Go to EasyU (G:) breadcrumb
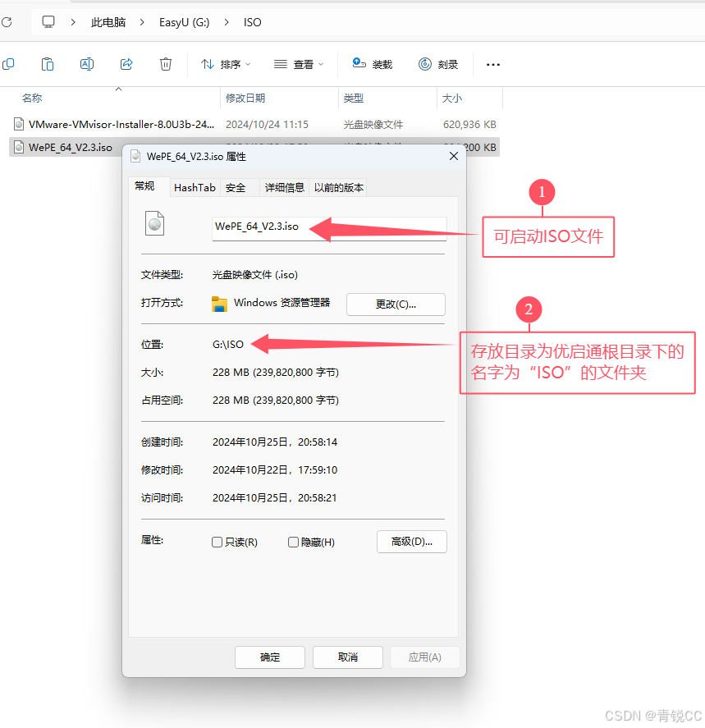The width and height of the screenshot is (705, 728). click(185, 22)
